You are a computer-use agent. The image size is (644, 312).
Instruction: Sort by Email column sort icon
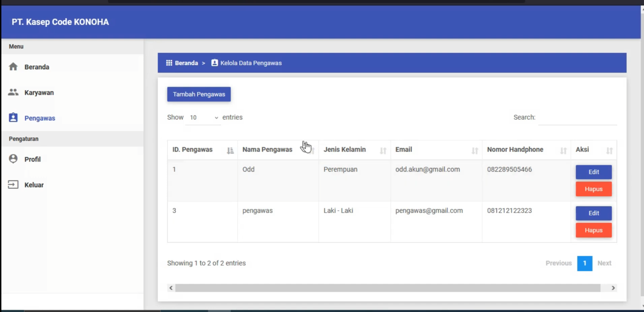point(475,151)
